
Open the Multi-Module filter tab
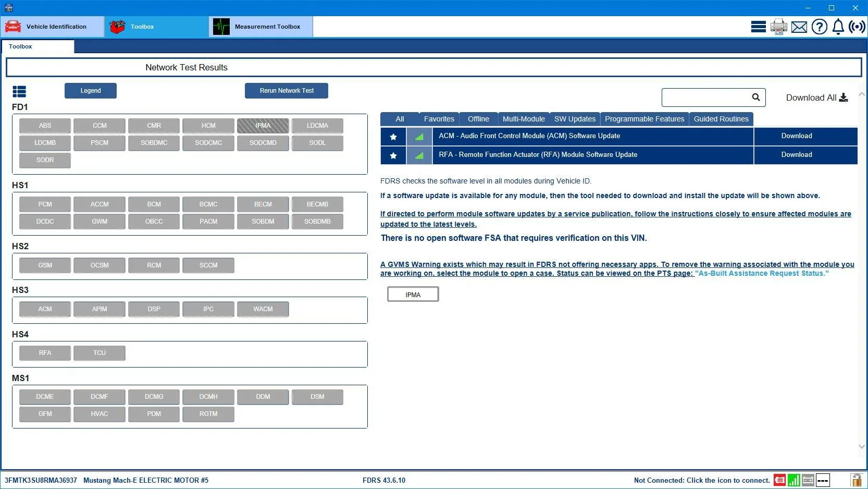pos(524,119)
